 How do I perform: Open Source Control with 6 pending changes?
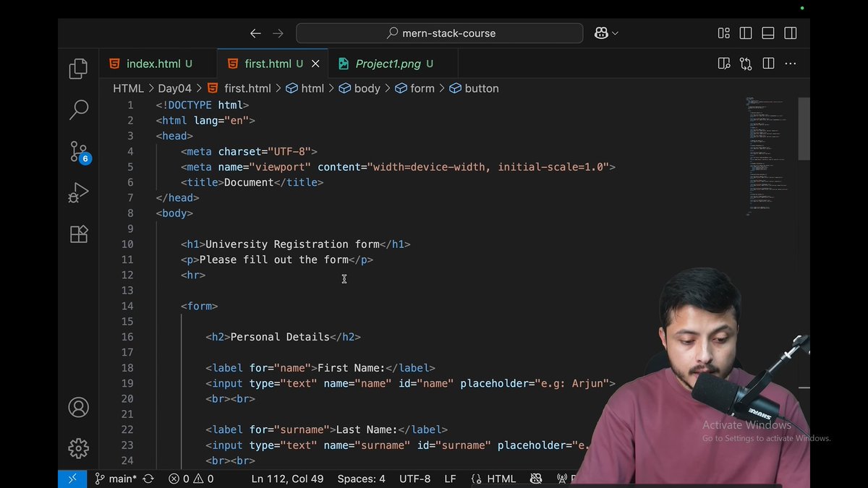(79, 151)
